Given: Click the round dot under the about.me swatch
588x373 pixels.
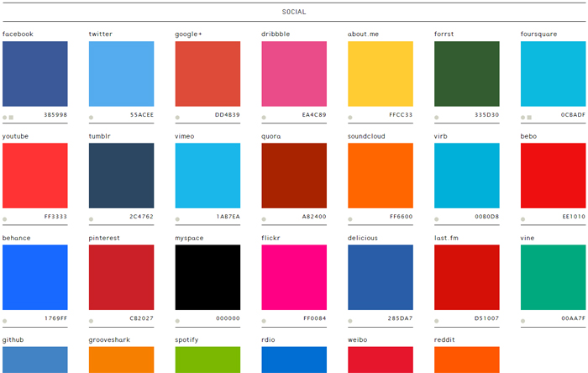Looking at the screenshot, I should click(x=350, y=118).
